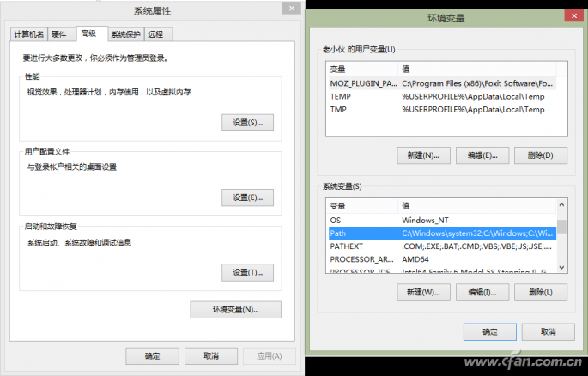Click the 环境变量(N)... button

(x=235, y=310)
